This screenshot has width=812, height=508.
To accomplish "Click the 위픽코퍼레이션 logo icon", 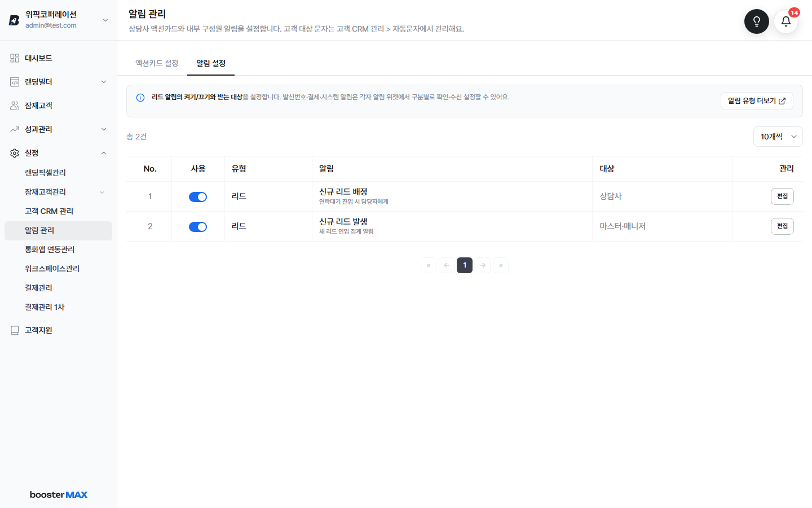I will [14, 20].
